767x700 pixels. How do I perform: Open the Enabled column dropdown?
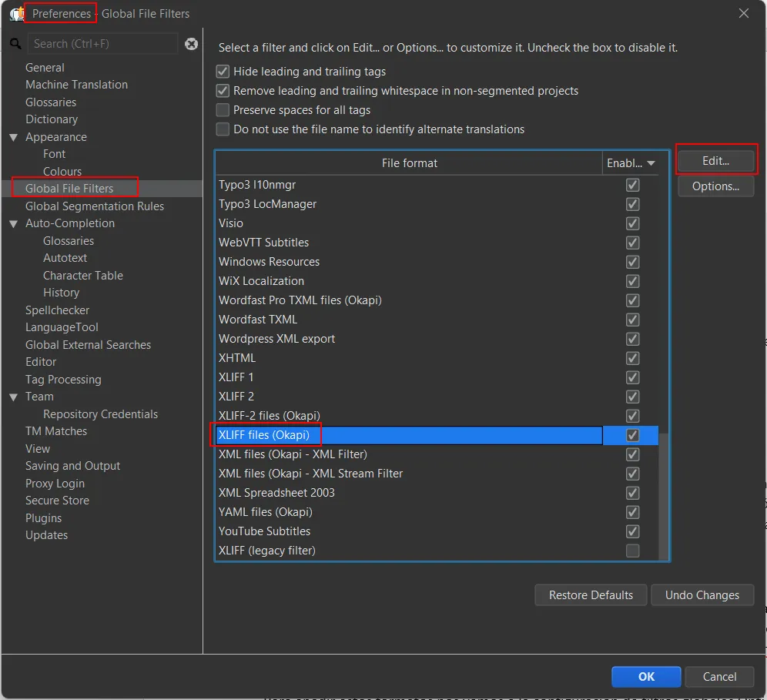pyautogui.click(x=649, y=163)
